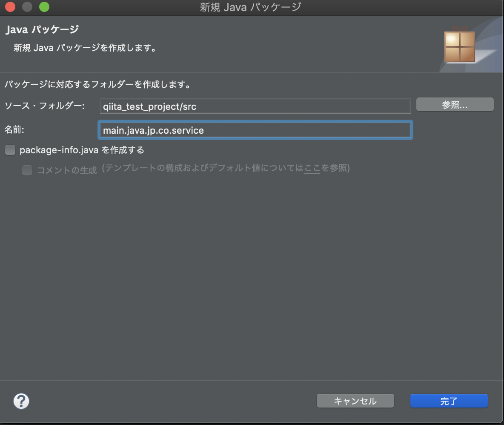This screenshot has height=425, width=504.
Task: Click the 参照... browse button
Action: click(455, 104)
